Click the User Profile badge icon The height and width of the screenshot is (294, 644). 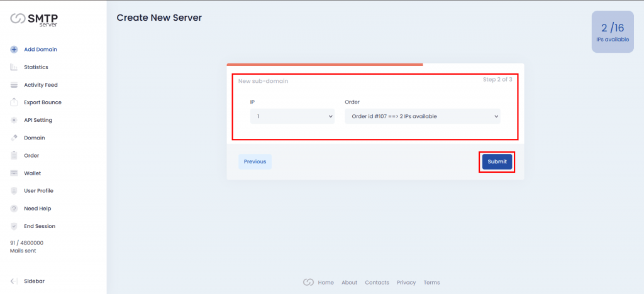pos(14,191)
